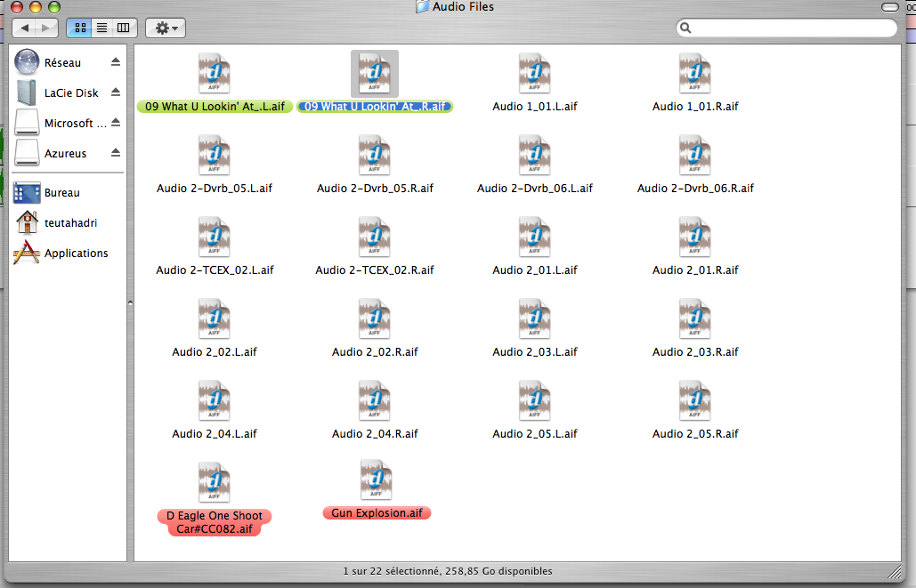Image resolution: width=916 pixels, height=588 pixels.
Task: Select D Eagle One Shoot Car file icon
Action: [215, 482]
